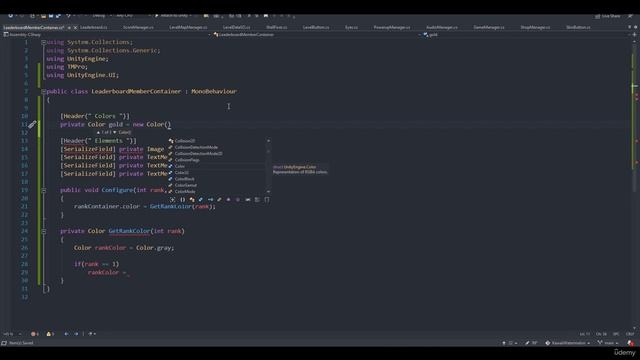640x360 pixels.
Task: Click the warning count indicator in status strip
Action: [50, 334]
